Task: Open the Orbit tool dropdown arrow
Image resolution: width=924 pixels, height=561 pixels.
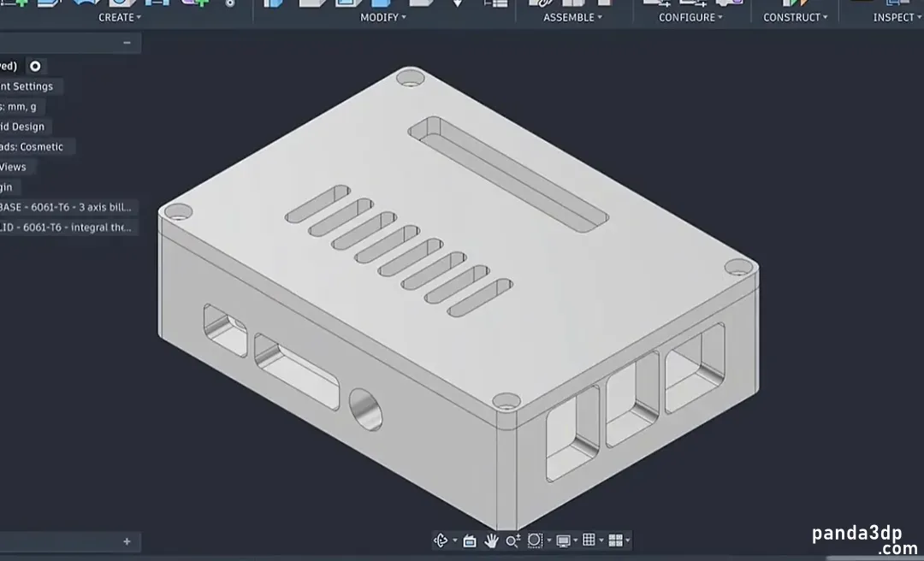Action: point(455,541)
